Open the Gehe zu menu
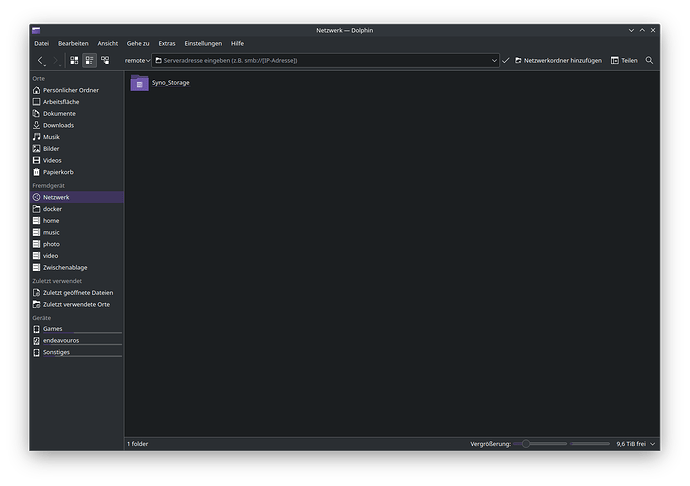Screen dimensions: 690x486 138,43
